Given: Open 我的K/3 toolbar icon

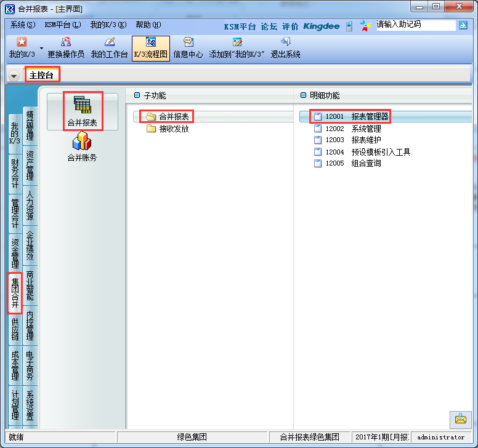Looking at the screenshot, I should 22,48.
